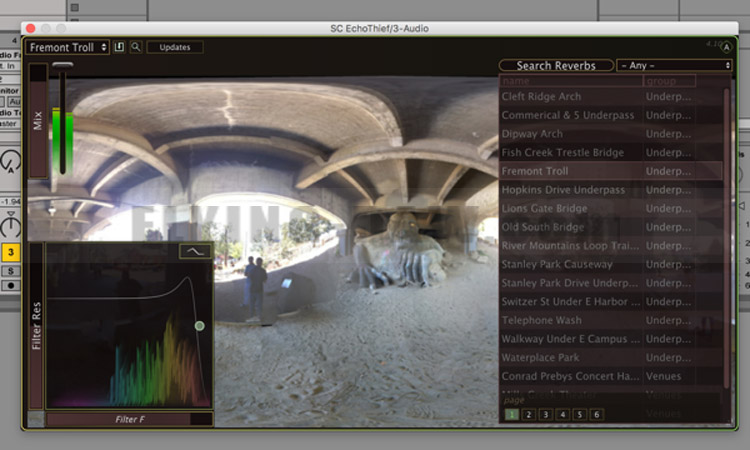Select Switzer St Under E Harbor reverb
The image size is (750, 450).
[611, 302]
